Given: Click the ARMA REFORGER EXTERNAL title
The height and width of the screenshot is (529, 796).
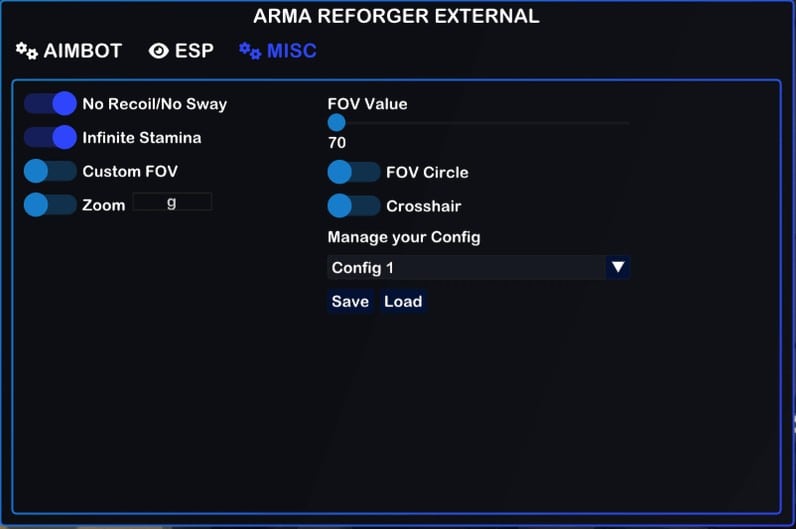Looking at the screenshot, I should point(396,16).
